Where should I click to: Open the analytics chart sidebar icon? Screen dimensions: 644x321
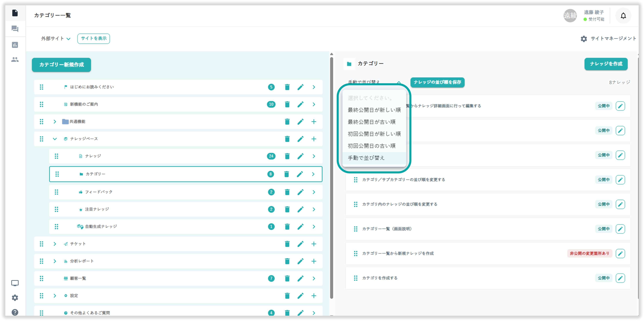coord(15,45)
